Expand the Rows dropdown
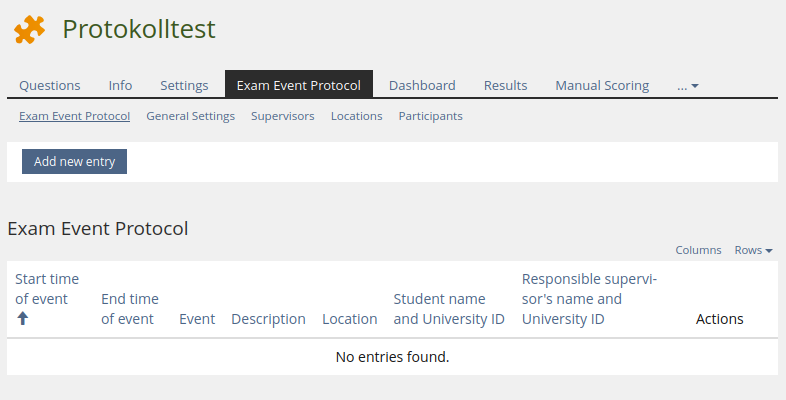Screen dimensions: 786x400 click(753, 250)
